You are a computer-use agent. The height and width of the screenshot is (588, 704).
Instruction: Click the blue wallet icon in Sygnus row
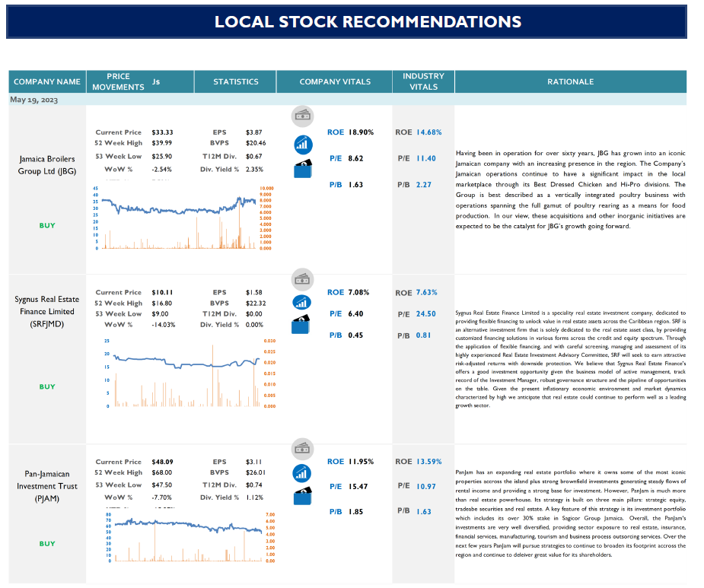tap(301, 325)
